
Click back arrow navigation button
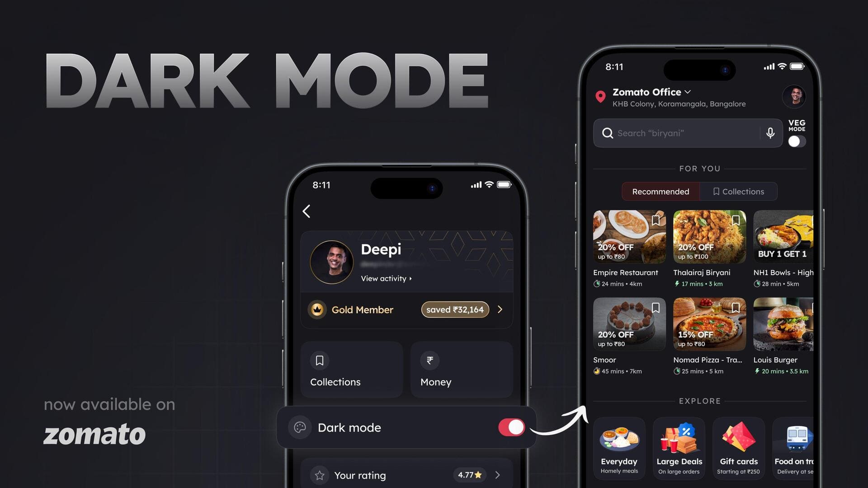[x=307, y=211]
